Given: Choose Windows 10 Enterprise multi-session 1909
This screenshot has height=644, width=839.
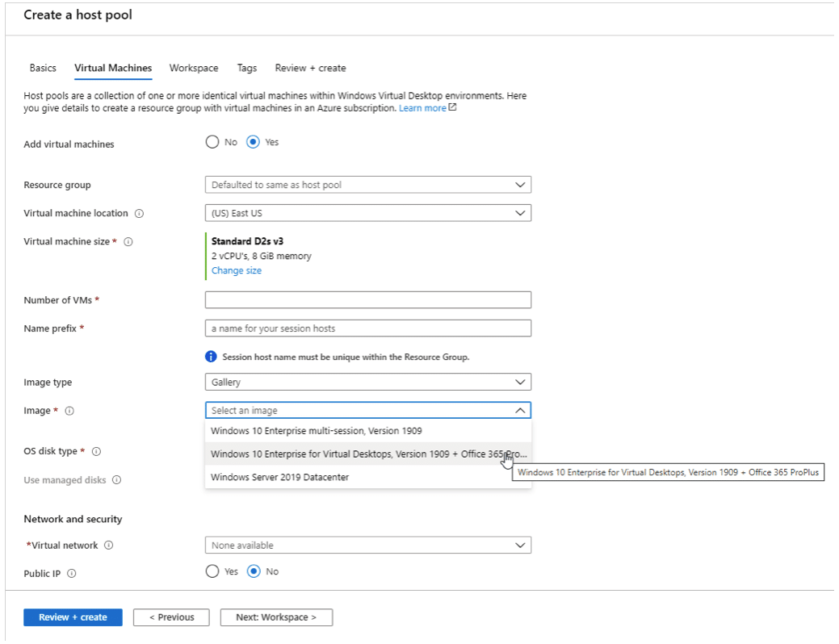Looking at the screenshot, I should pyautogui.click(x=368, y=431).
